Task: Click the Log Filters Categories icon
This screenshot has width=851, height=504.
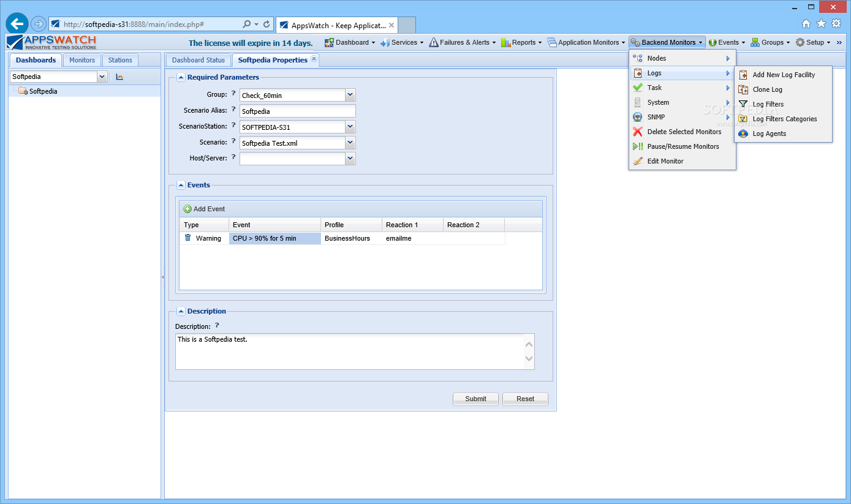Action: pos(743,119)
